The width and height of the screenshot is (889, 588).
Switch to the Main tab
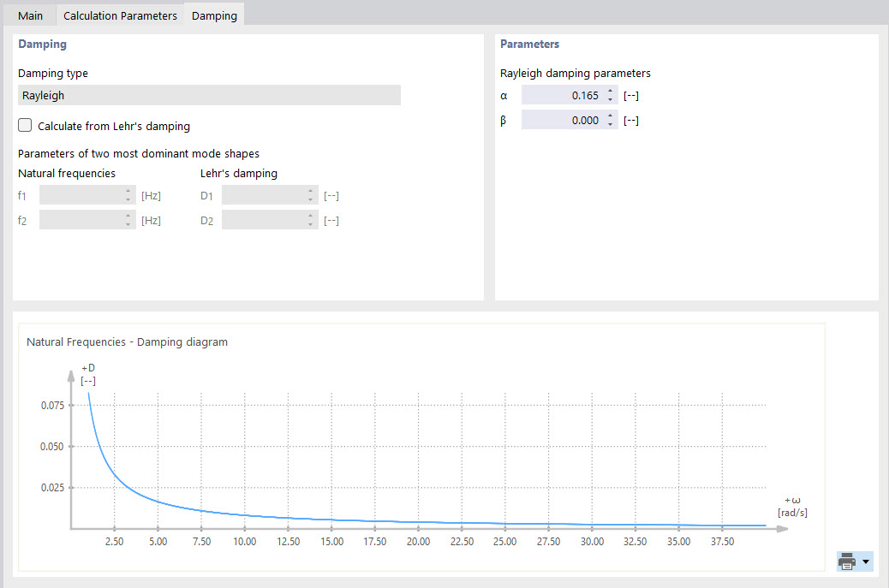(30, 15)
